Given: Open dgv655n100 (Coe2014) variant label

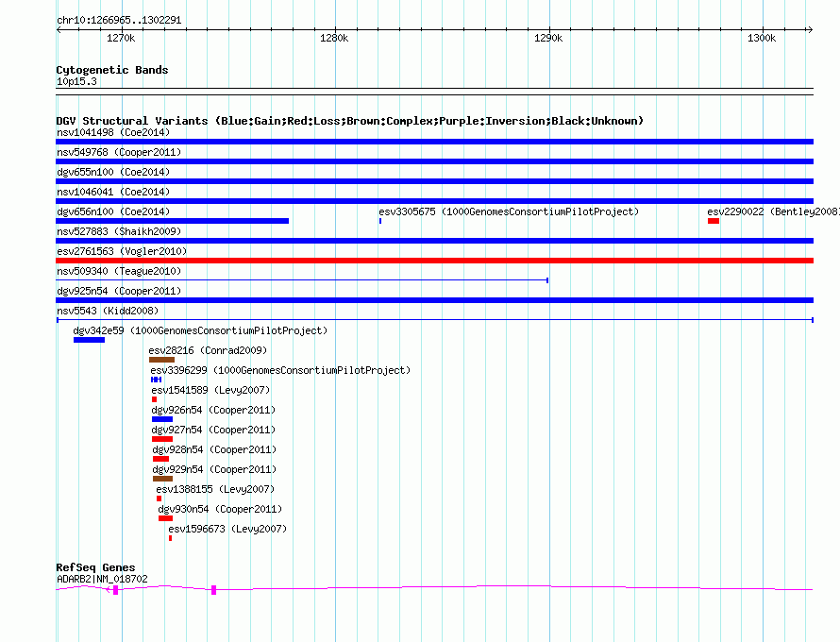Looking at the screenshot, I should coord(113,172).
